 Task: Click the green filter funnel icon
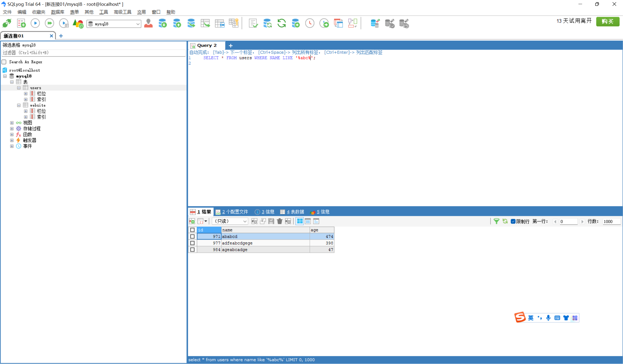[x=496, y=221]
